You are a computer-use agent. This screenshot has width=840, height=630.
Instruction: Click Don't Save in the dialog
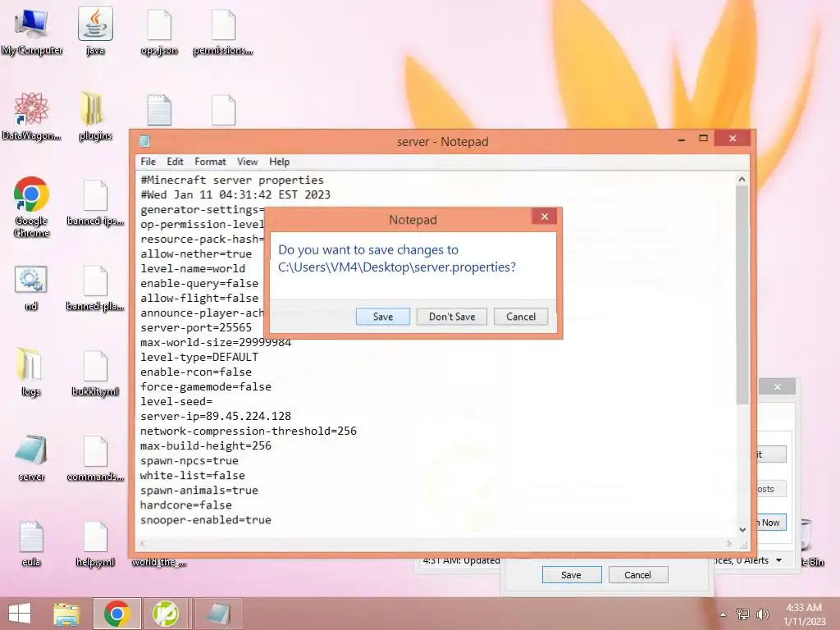[452, 317]
